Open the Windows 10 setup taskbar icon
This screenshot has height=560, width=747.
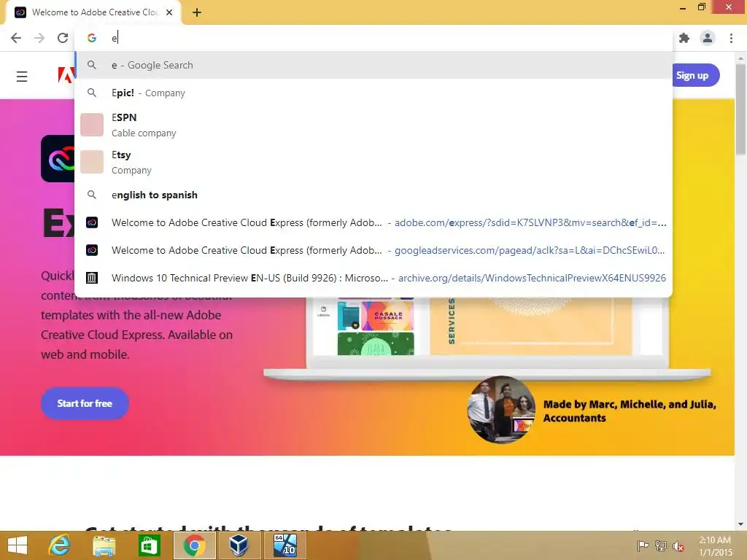(285, 545)
